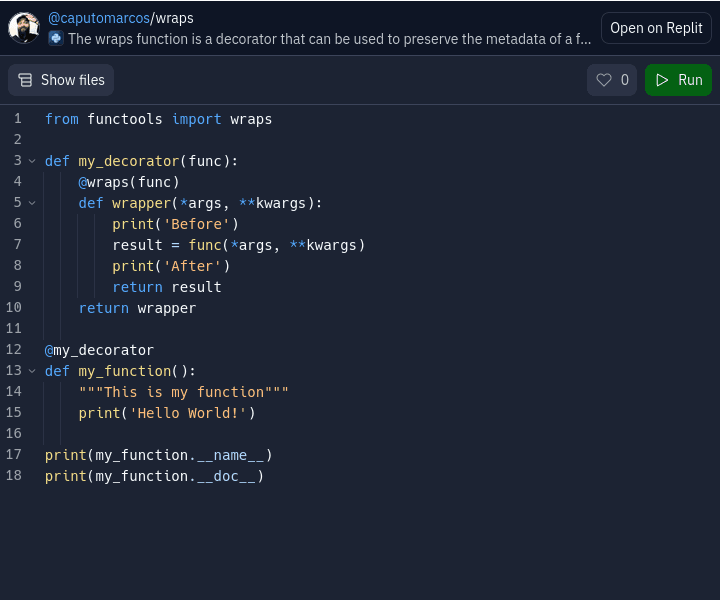Collapse the my_decorator function at line 3
The image size is (720, 600).
click(32, 161)
